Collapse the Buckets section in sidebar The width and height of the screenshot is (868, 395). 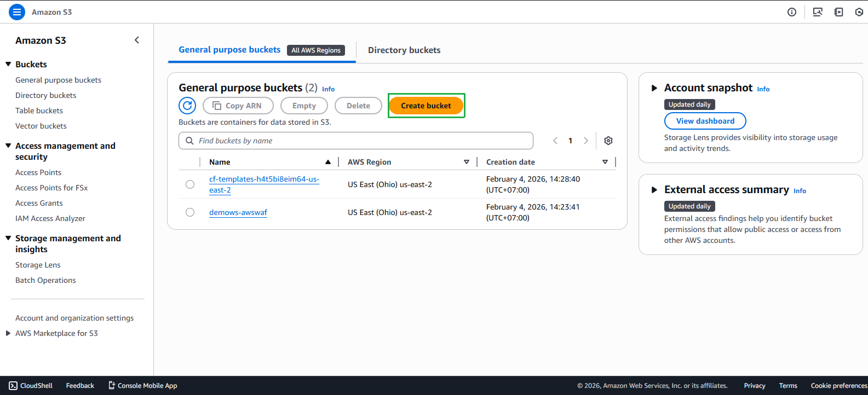coord(8,64)
